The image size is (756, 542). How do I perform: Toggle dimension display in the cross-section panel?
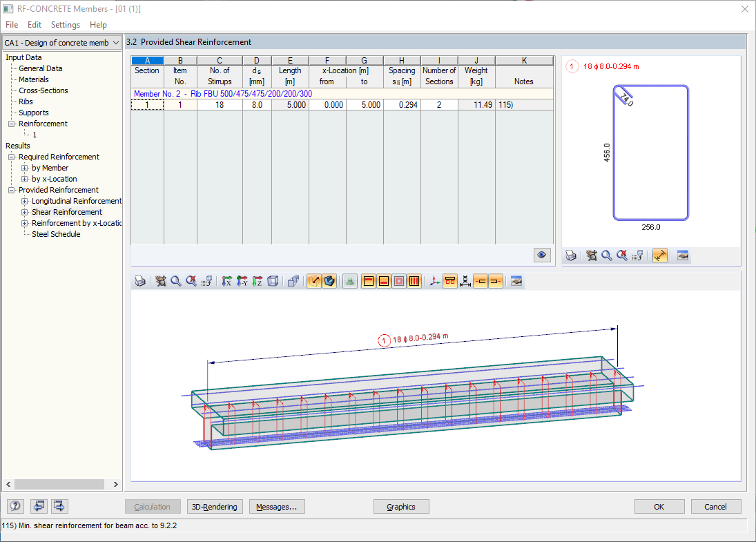point(660,255)
